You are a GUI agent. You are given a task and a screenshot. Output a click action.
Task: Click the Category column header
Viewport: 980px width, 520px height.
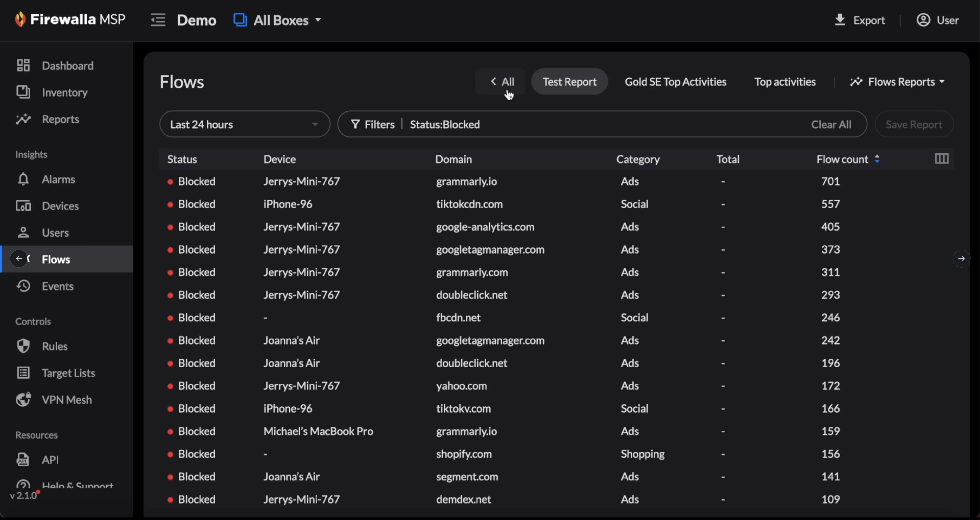[638, 159]
